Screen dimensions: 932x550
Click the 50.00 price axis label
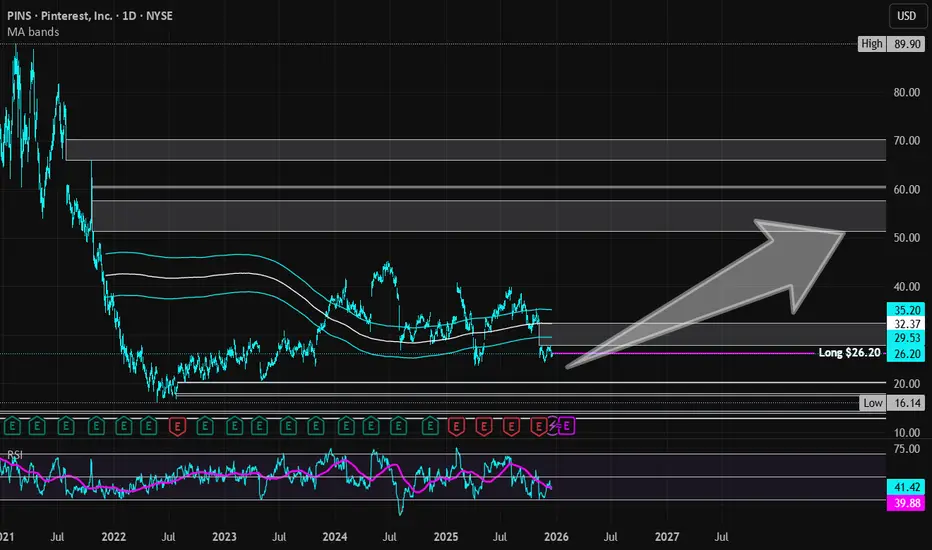906,238
